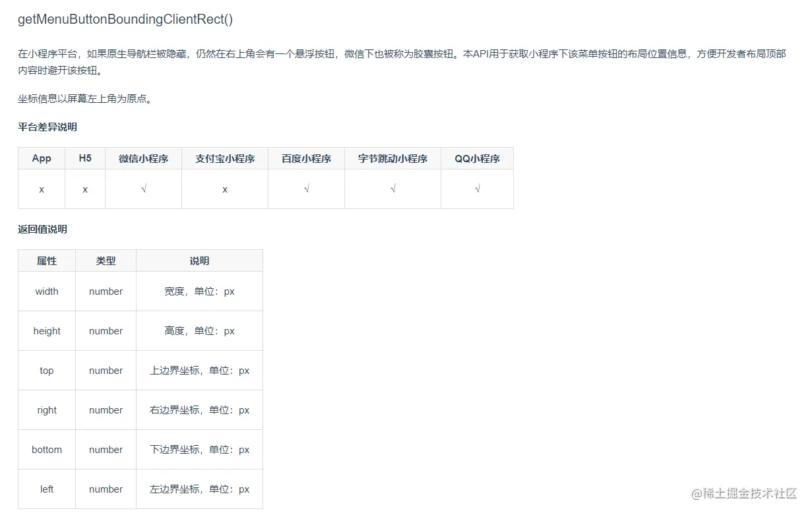
Task: Click the number type in left row
Action: [x=106, y=489]
